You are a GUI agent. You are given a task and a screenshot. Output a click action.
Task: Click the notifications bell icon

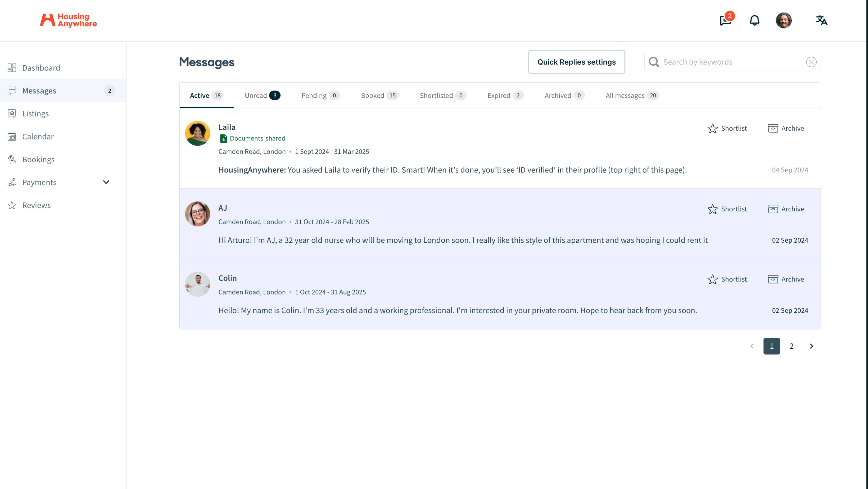click(754, 21)
